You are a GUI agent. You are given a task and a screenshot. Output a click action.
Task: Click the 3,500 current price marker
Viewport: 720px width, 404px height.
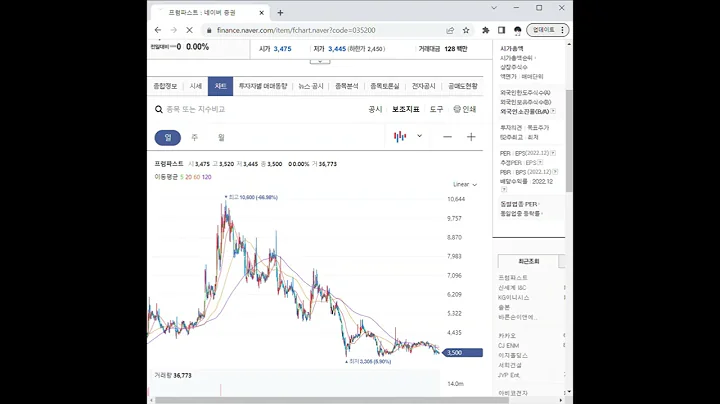click(x=462, y=353)
